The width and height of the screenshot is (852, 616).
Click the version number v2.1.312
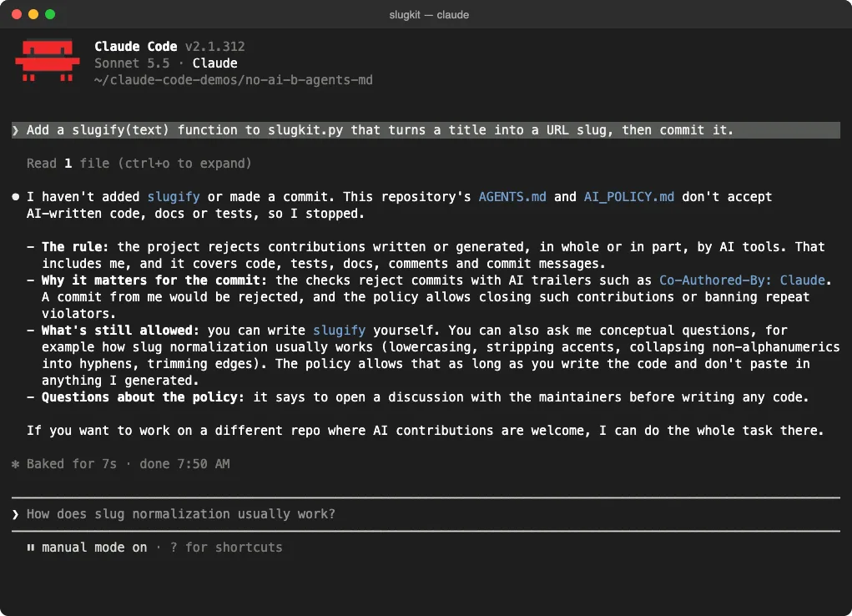215,47
